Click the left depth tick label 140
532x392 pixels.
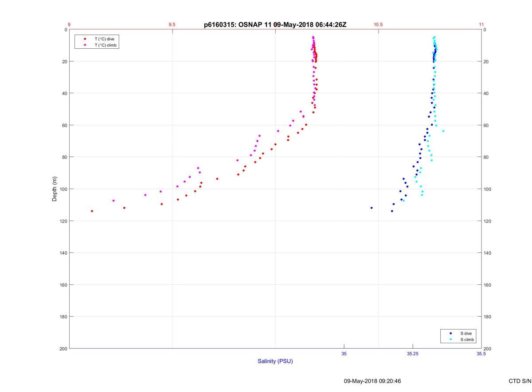point(63,253)
